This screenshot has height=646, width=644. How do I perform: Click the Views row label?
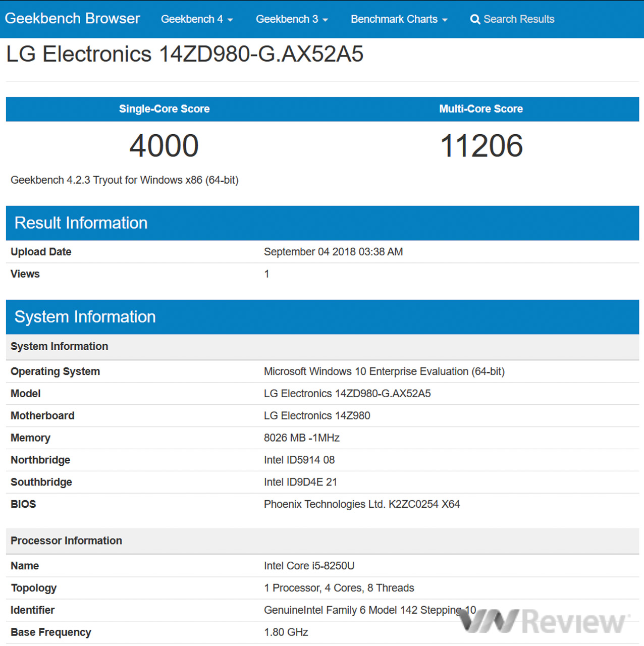[25, 274]
